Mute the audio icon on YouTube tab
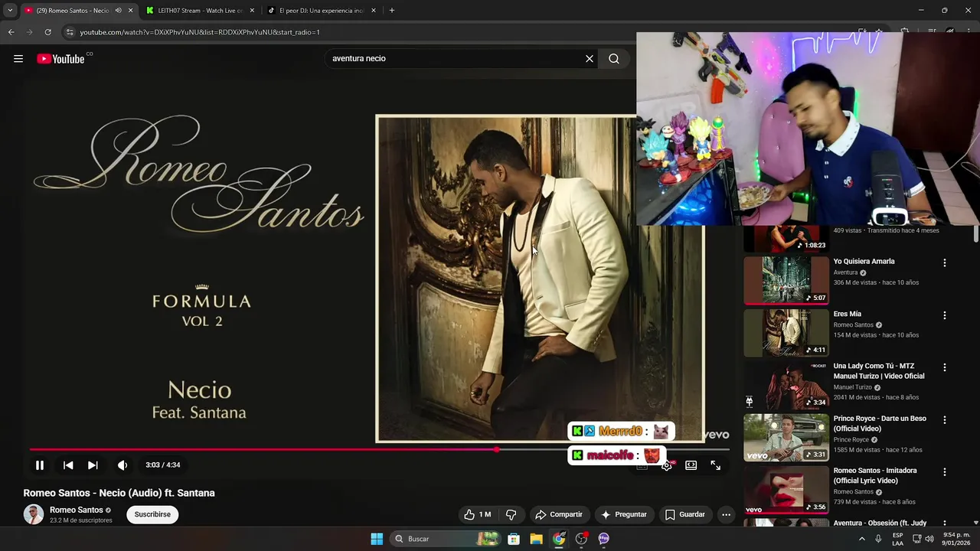This screenshot has height=551, width=980. pos(118,11)
